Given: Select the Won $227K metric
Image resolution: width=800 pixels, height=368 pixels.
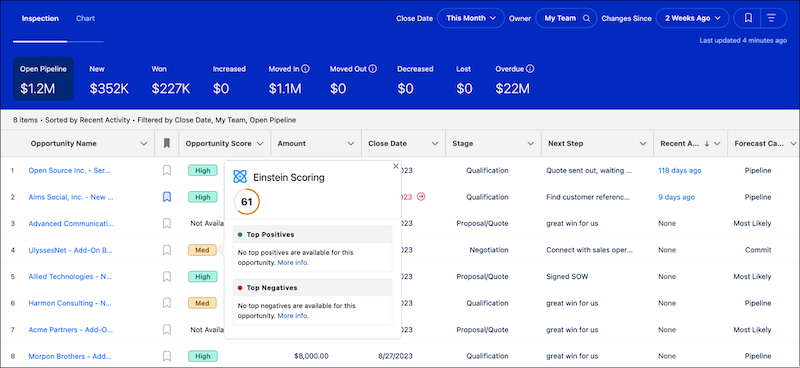Looking at the screenshot, I should pos(170,80).
